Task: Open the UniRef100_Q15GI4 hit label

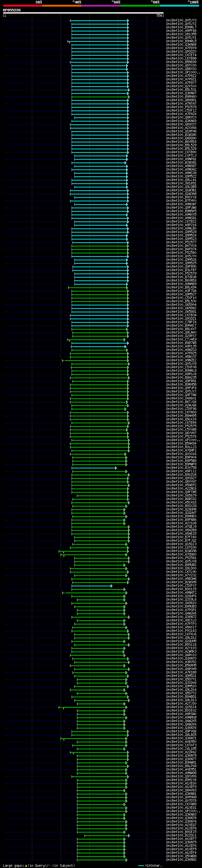Action: (181, 707)
